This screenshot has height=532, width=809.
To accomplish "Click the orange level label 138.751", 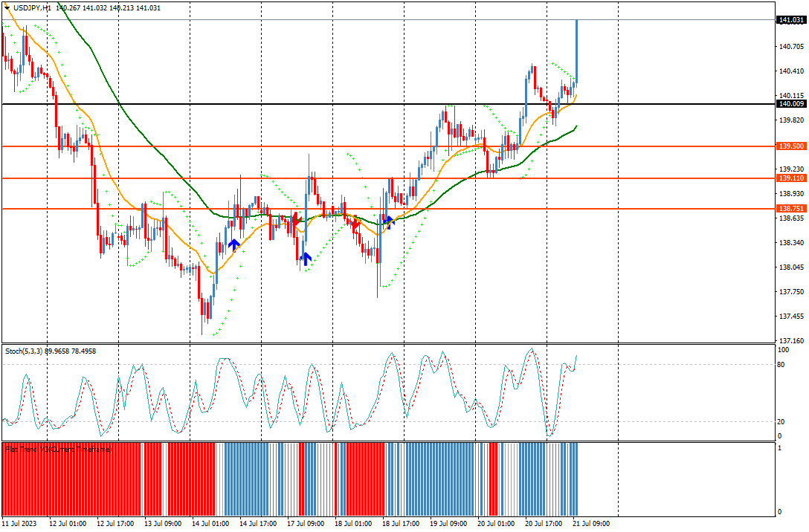I will [791, 209].
